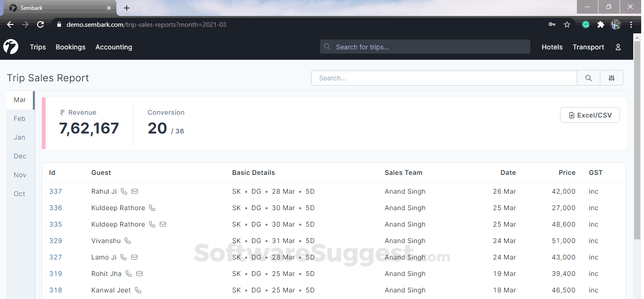Click the Sembark logo in the navbar
644x299 pixels.
(x=10, y=47)
